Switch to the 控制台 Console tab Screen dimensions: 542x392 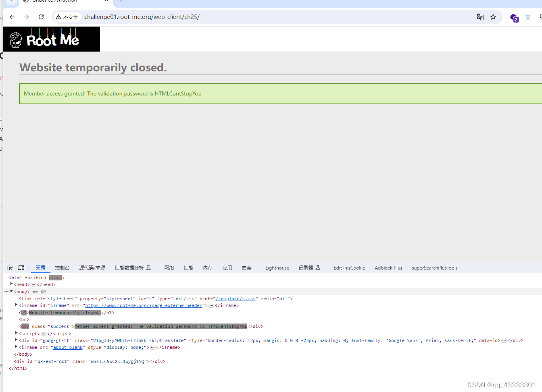point(62,268)
